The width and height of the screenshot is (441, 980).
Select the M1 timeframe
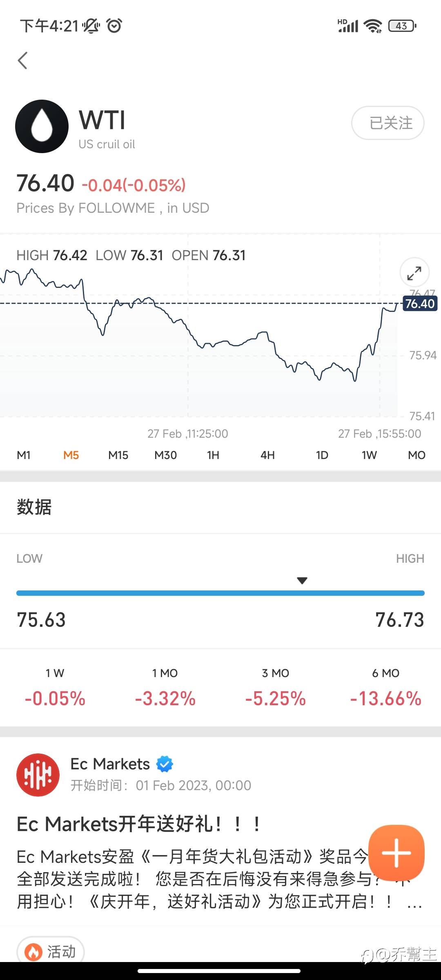coord(24,455)
